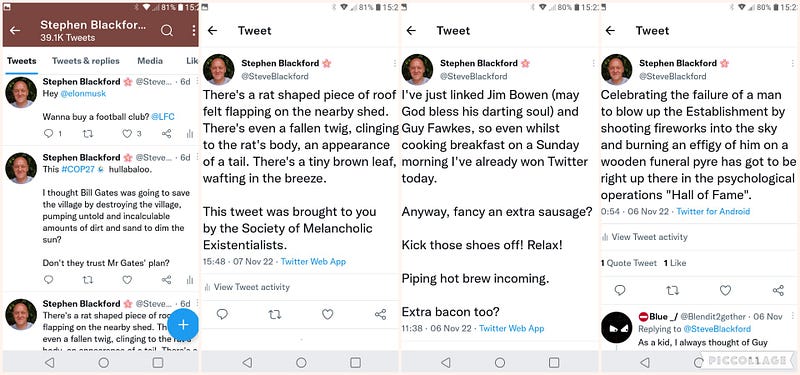Like the Guy Fawkes fireworks tweet
The height and width of the screenshot is (375, 800).
(x=725, y=290)
